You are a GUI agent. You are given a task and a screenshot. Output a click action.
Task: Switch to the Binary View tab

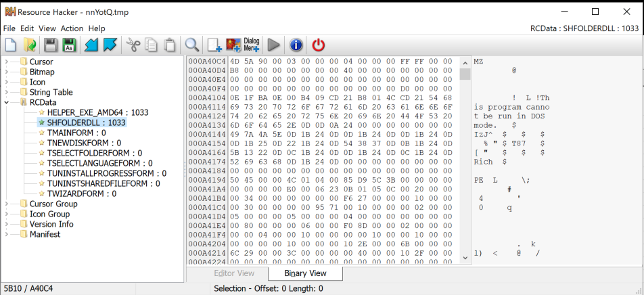[305, 273]
